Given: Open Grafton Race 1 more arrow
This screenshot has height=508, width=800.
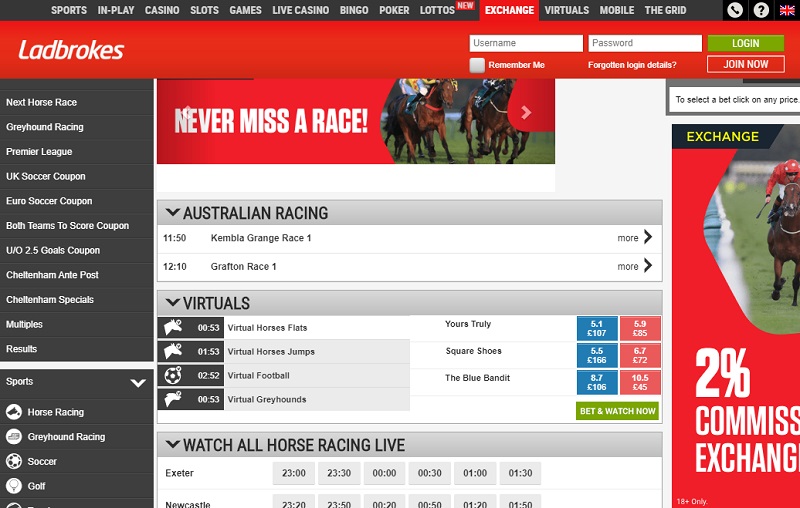Looking at the screenshot, I should coord(648,266).
